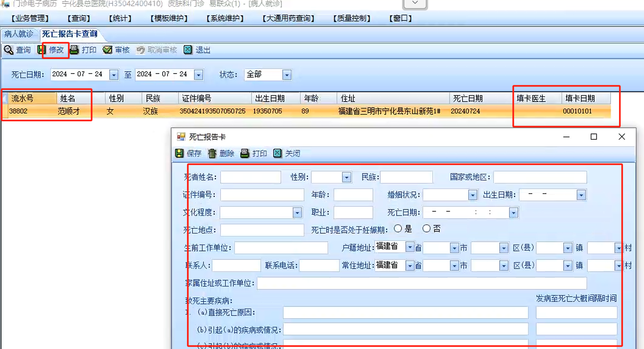Click the printer icon in main toolbar
Screen dimensions: 644x349
74,50
